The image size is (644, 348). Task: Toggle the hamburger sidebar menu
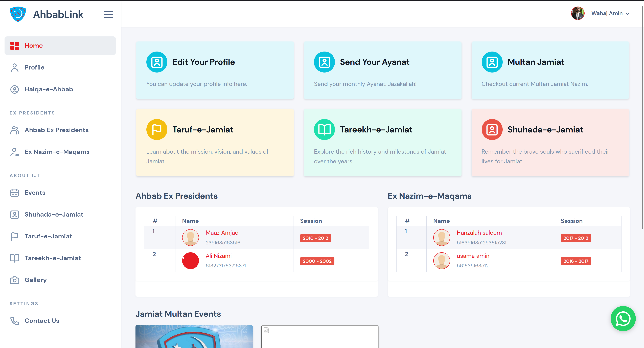tap(108, 14)
